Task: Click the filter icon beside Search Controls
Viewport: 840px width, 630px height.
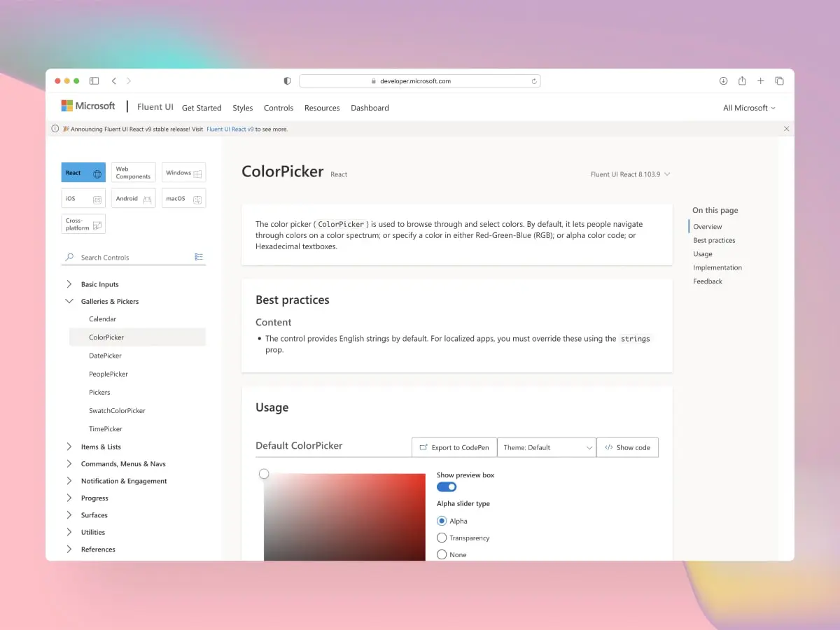Action: point(199,256)
